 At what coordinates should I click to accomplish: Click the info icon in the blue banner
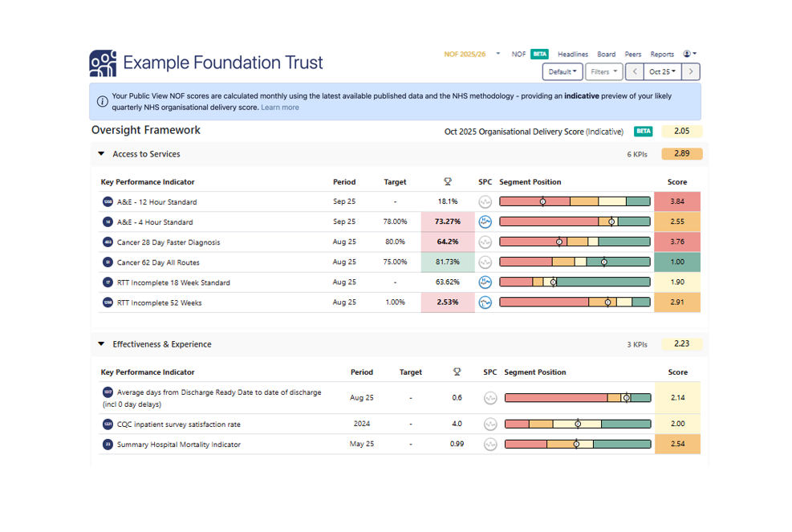click(102, 102)
